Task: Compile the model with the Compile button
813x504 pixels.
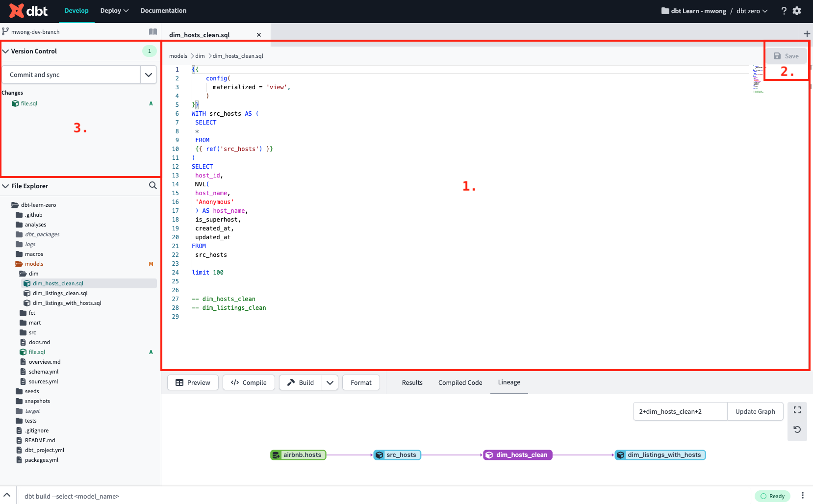Action: [249, 382]
